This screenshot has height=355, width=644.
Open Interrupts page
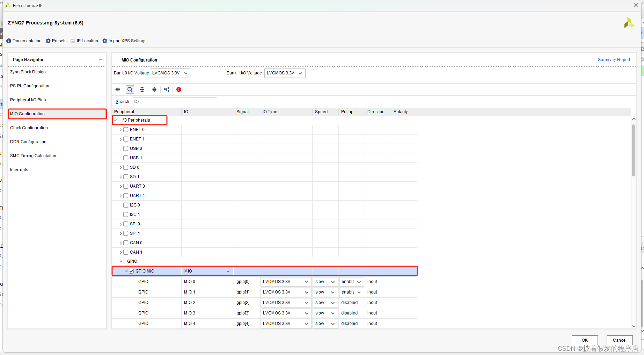[x=19, y=170]
